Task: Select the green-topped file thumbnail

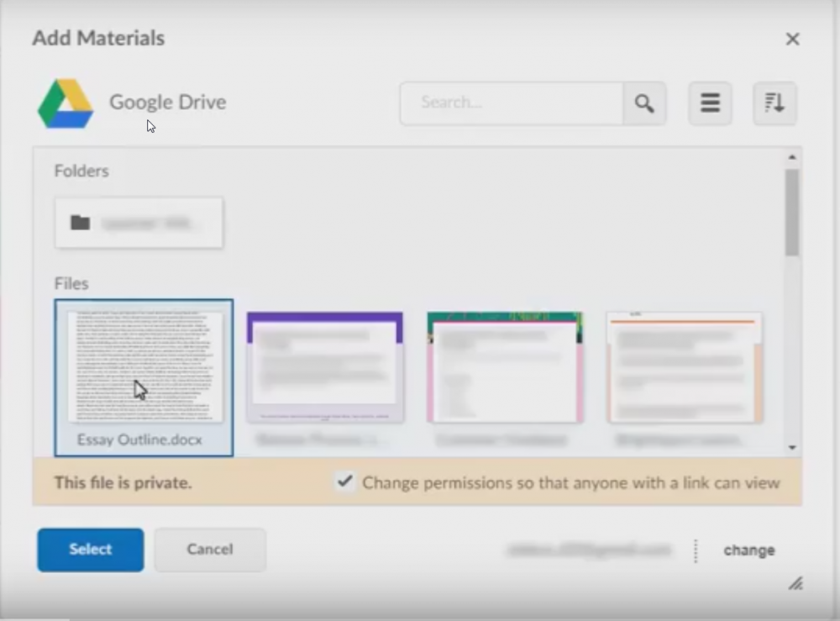Action: (504, 366)
